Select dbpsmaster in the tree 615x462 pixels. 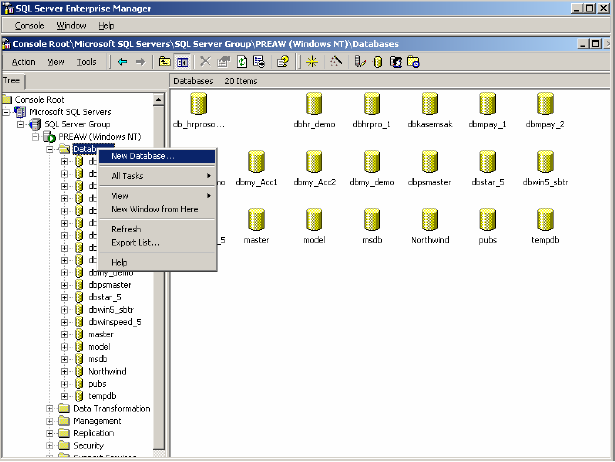(x=111, y=284)
